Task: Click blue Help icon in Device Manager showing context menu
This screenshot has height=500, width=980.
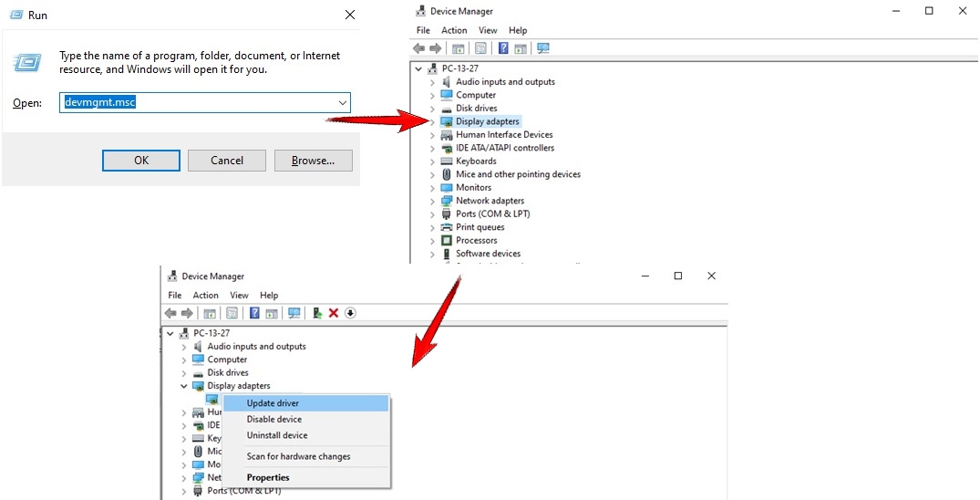Action: [x=254, y=313]
